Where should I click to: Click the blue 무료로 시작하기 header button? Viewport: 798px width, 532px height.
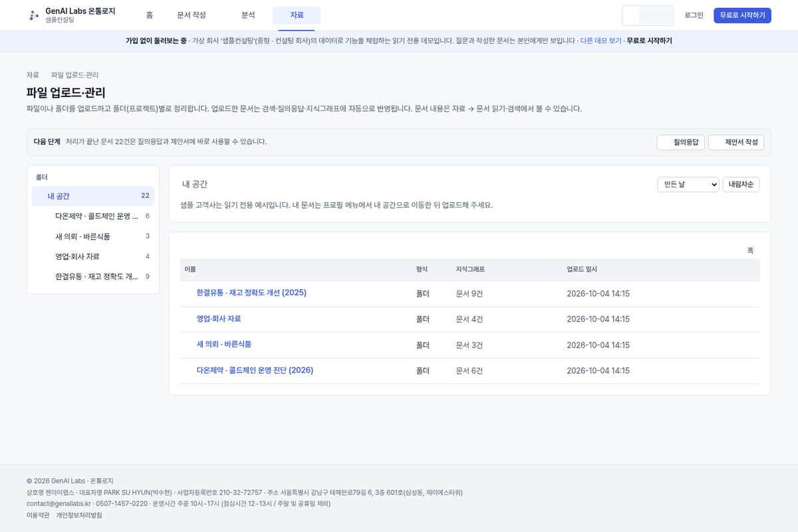click(742, 15)
